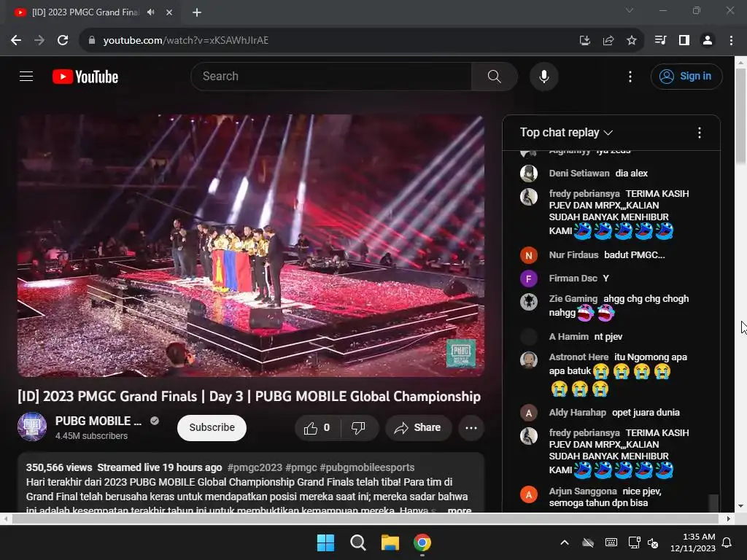Image resolution: width=747 pixels, height=560 pixels.
Task: Focus the YouTube Search field
Action: click(332, 76)
